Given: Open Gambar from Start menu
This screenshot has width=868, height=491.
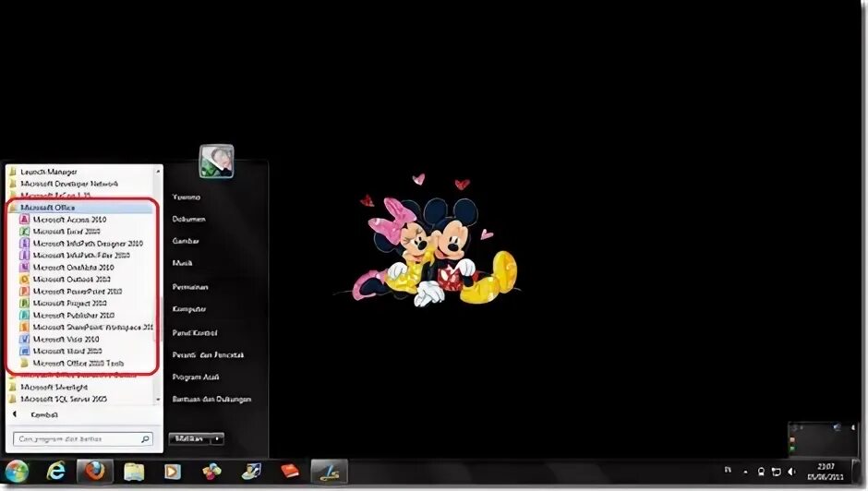Looking at the screenshot, I should point(186,242).
